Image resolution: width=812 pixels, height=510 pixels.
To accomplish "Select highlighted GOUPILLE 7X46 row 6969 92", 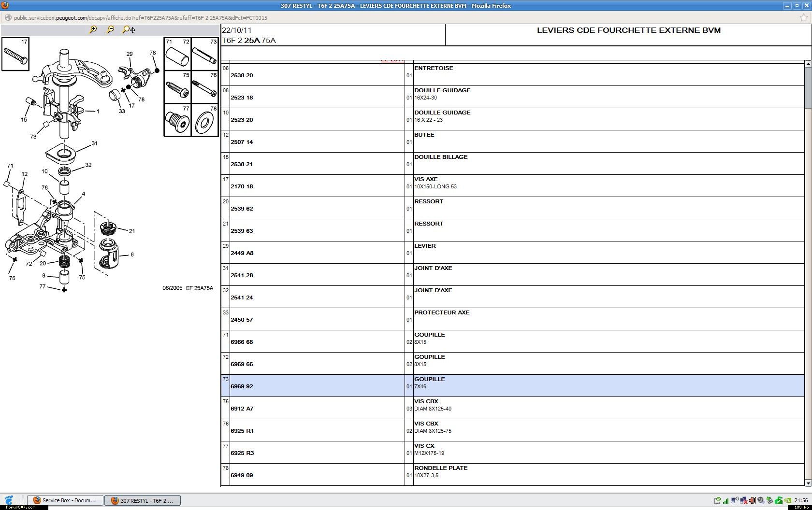I will tap(513, 386).
